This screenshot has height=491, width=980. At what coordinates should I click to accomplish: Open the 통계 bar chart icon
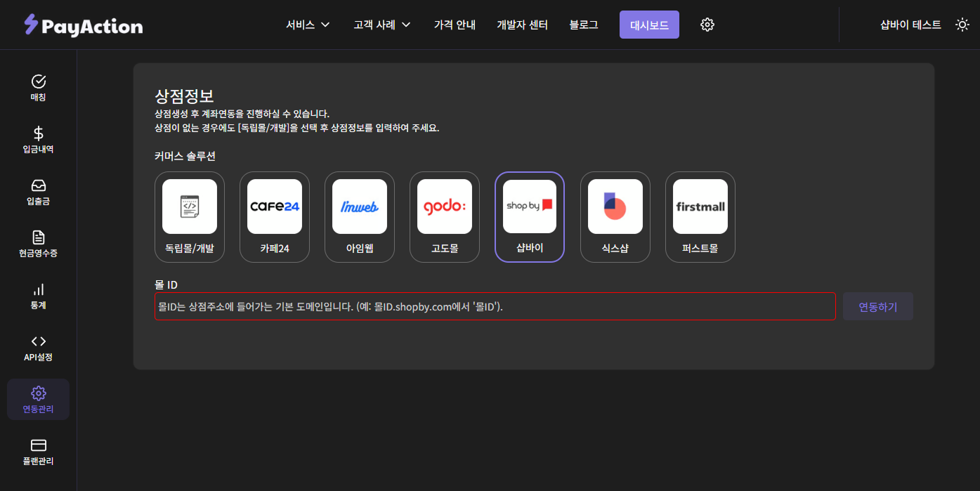point(39,289)
